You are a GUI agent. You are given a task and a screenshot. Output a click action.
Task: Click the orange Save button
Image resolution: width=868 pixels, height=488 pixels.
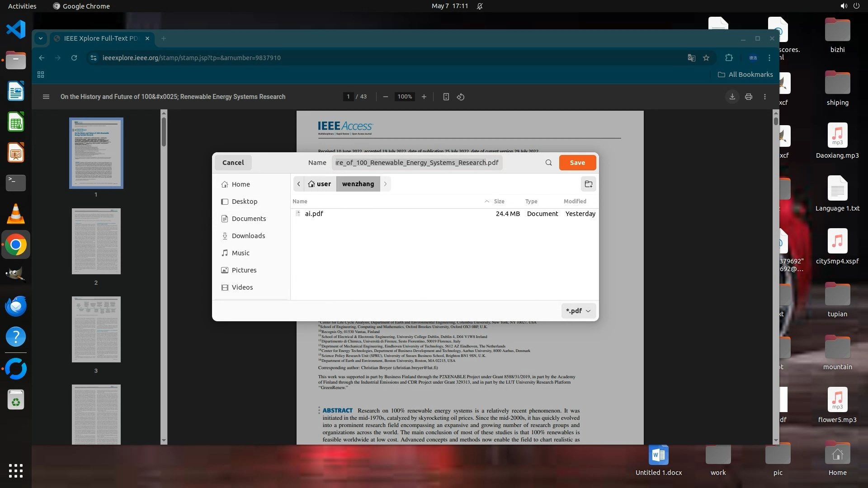pos(577,163)
